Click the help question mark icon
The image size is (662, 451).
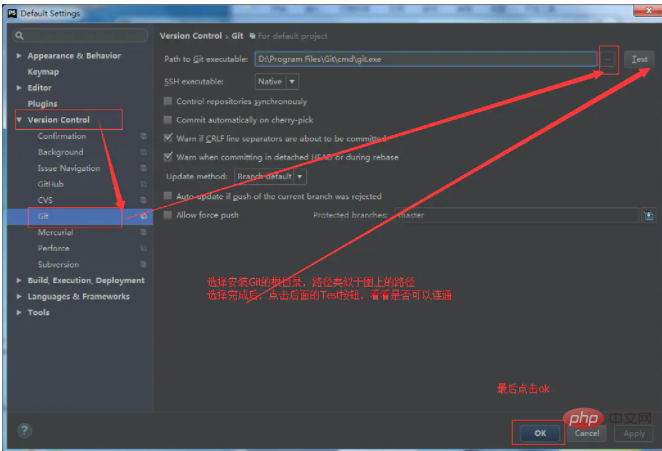point(24,431)
